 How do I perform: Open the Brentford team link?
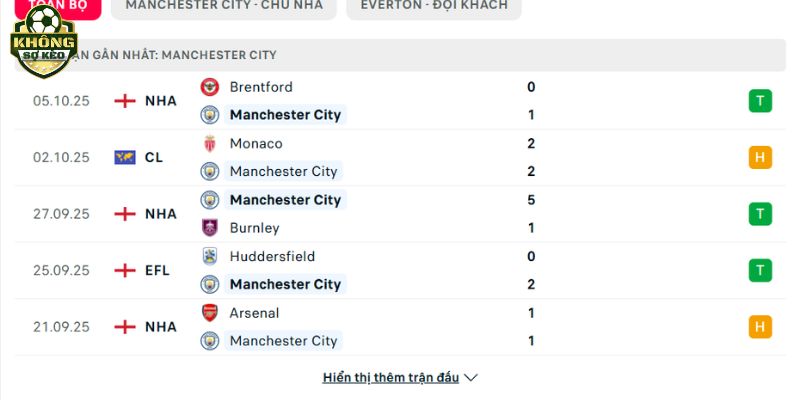[x=261, y=87]
